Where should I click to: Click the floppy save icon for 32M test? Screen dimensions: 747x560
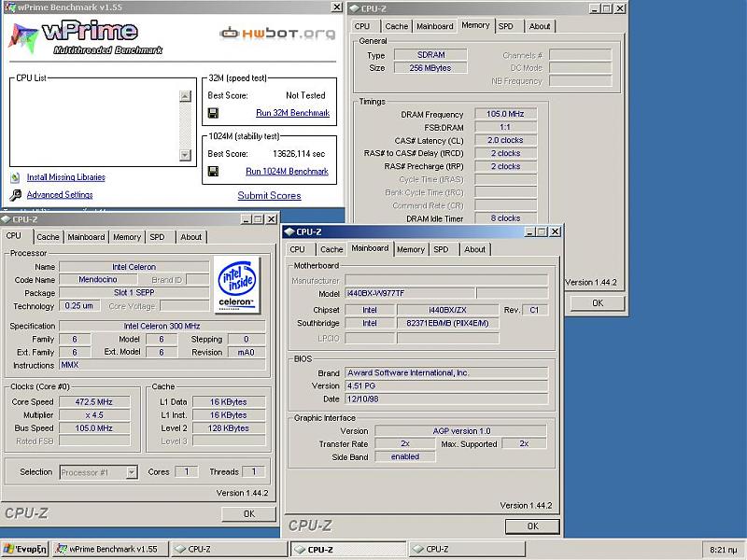[213, 113]
